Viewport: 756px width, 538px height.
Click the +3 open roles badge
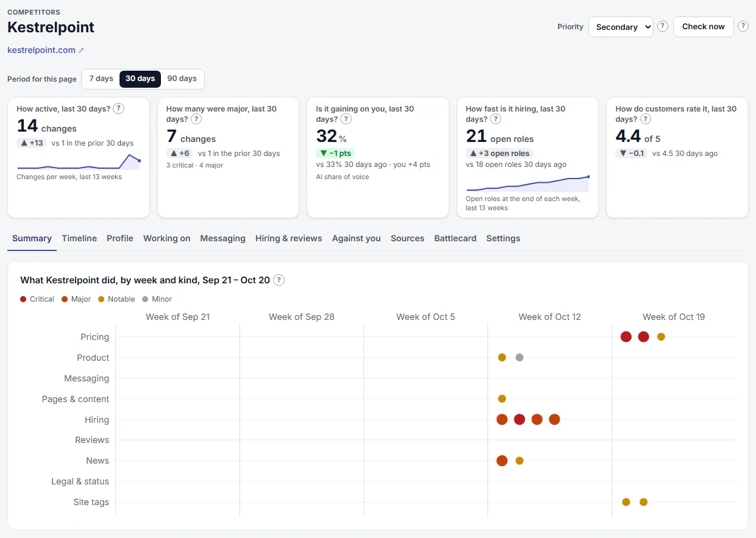click(500, 154)
